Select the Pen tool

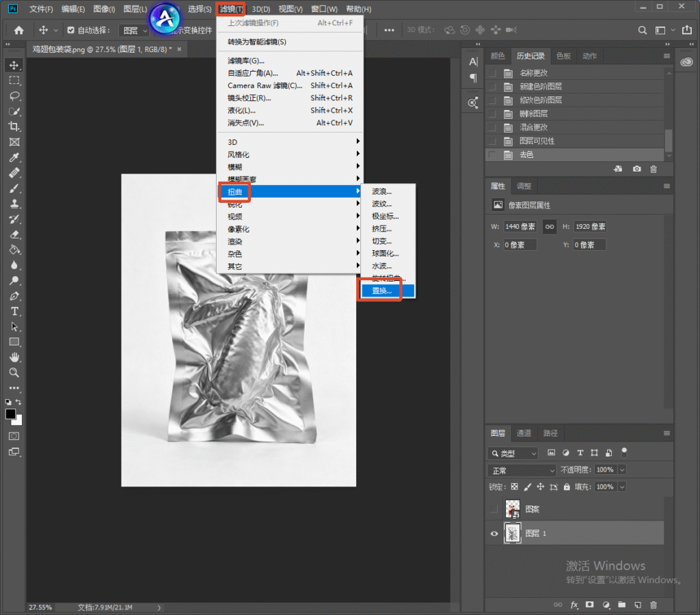[14, 296]
